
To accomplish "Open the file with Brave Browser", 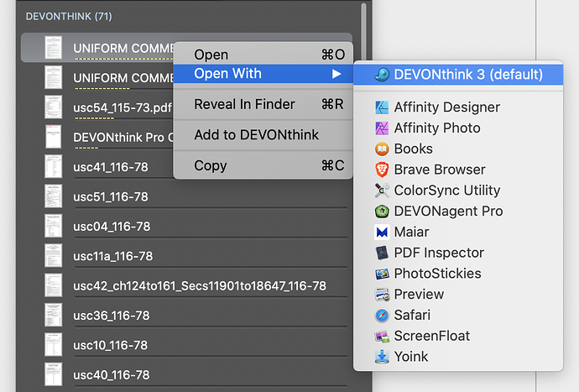I will tap(458, 170).
